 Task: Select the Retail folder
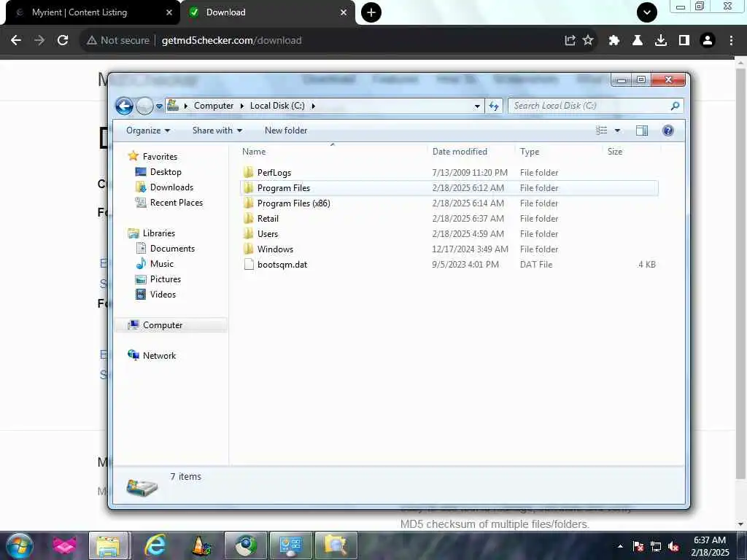point(449,218)
